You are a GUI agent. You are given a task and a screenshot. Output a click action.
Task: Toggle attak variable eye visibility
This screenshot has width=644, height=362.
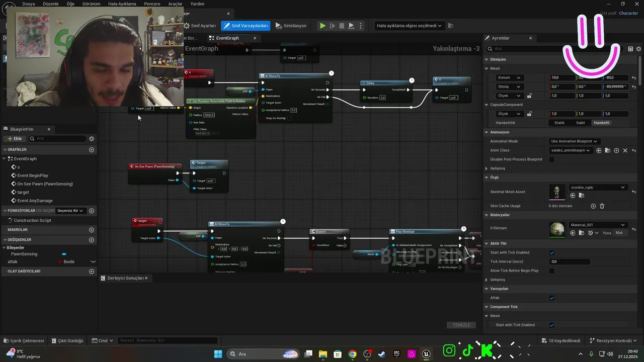coord(93,262)
